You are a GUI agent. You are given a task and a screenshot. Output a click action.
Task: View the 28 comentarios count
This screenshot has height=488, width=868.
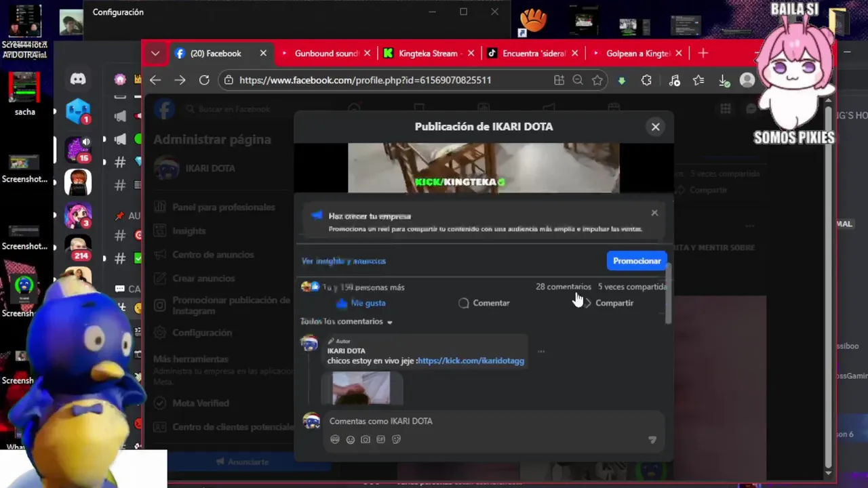(564, 287)
